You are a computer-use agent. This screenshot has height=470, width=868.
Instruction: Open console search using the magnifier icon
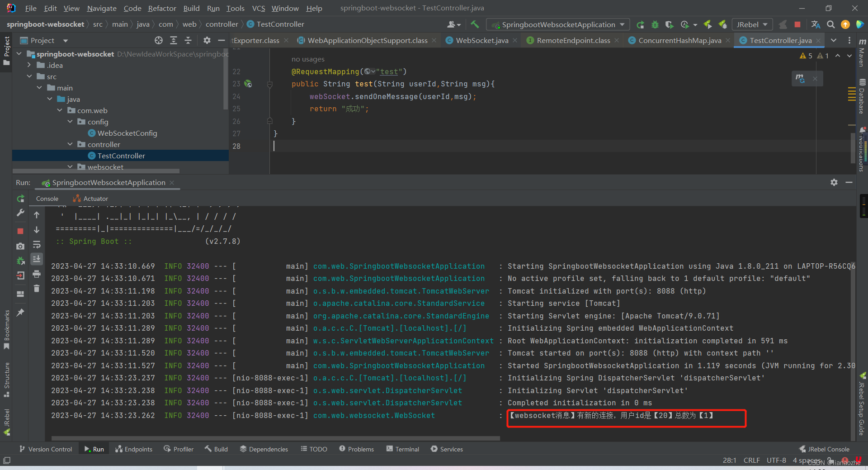[831, 25]
